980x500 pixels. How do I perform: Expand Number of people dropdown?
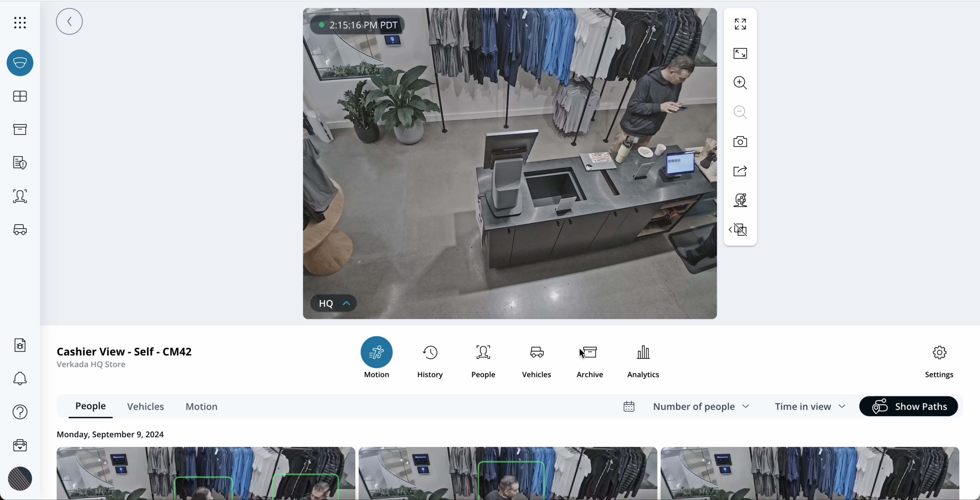[701, 406]
